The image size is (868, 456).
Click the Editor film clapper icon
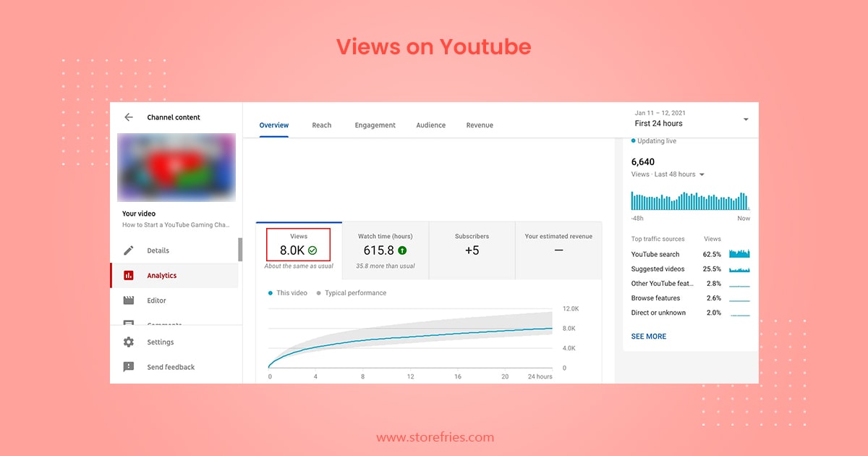click(x=129, y=300)
